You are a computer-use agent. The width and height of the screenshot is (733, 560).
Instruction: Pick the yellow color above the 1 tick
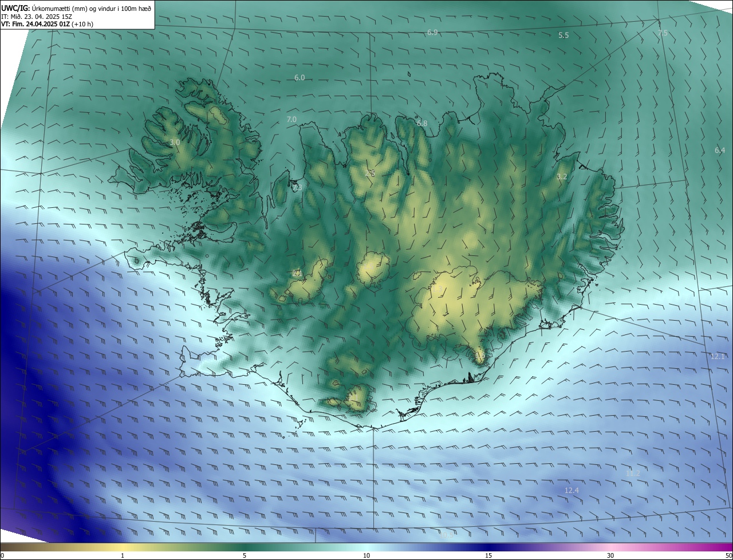[123, 547]
